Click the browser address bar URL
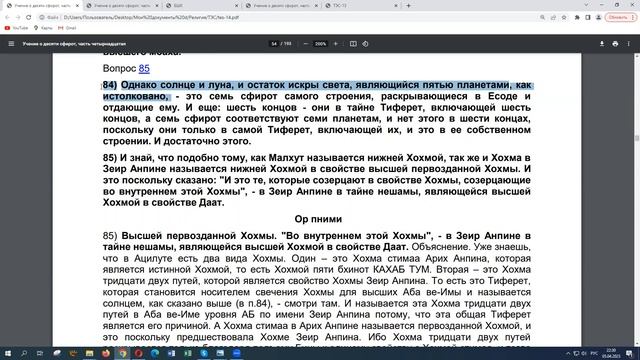Screen dimensions: 640x360 click(x=151, y=18)
